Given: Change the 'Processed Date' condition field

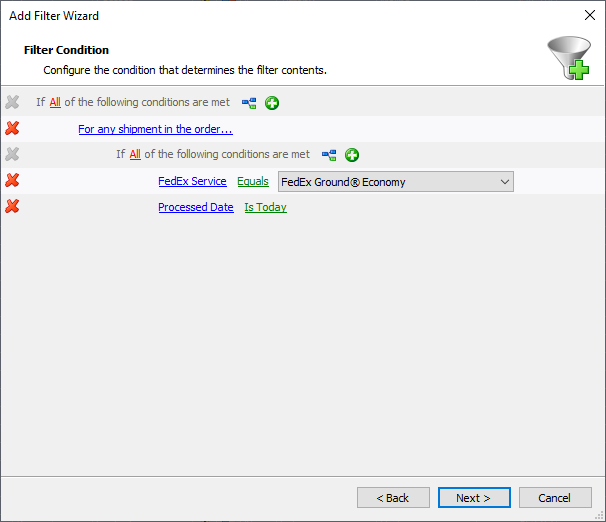Looking at the screenshot, I should click(195, 208).
